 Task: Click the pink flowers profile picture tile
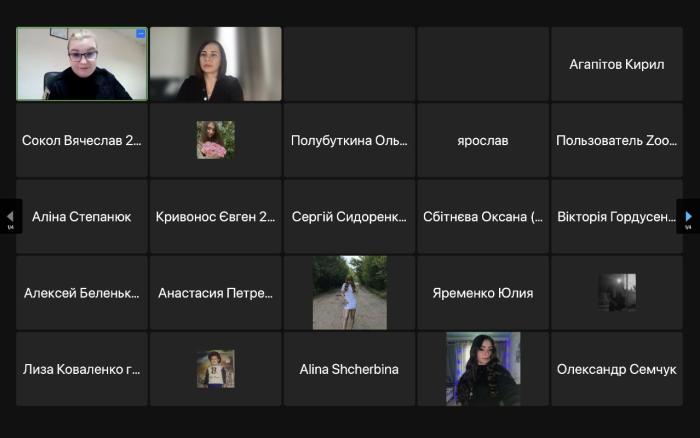click(x=215, y=140)
